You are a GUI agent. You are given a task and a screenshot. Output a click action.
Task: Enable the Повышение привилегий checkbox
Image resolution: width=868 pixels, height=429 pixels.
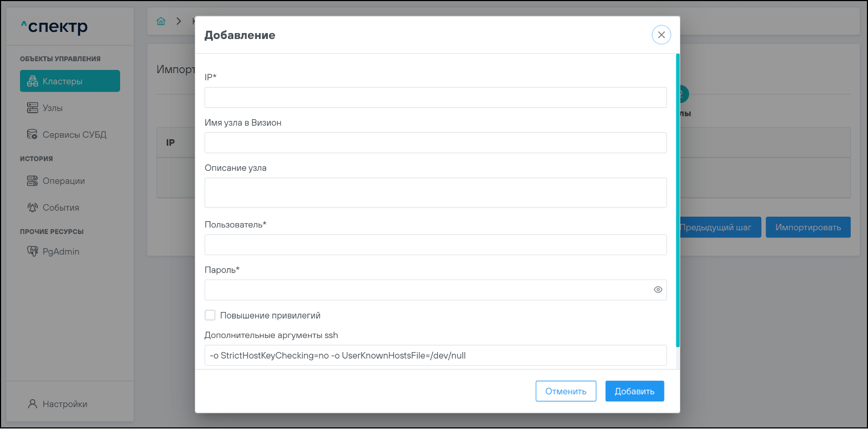[210, 315]
